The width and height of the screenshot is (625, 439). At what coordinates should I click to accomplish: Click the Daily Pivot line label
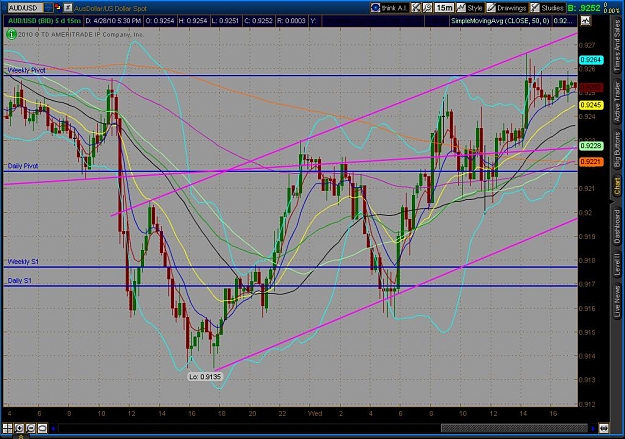[23, 166]
